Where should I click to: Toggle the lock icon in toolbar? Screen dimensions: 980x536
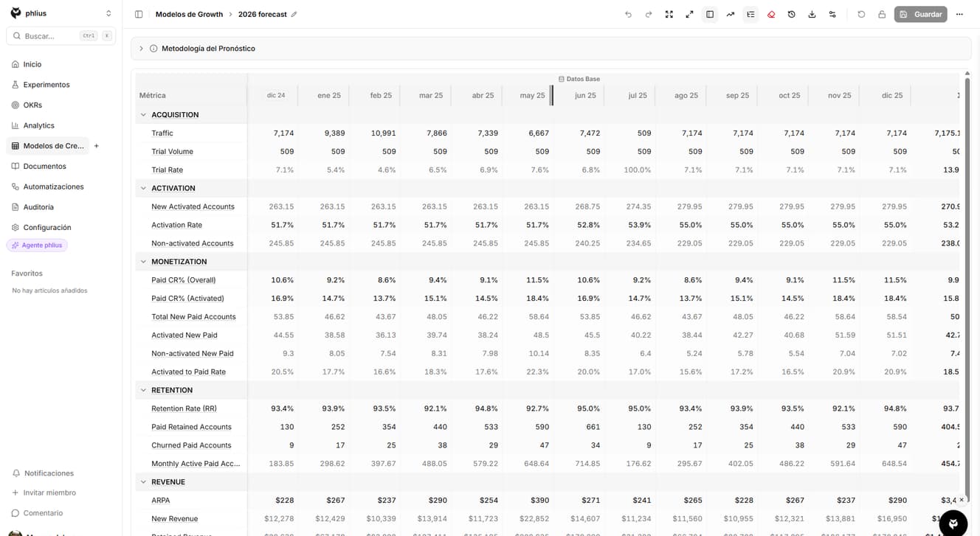[x=882, y=14]
